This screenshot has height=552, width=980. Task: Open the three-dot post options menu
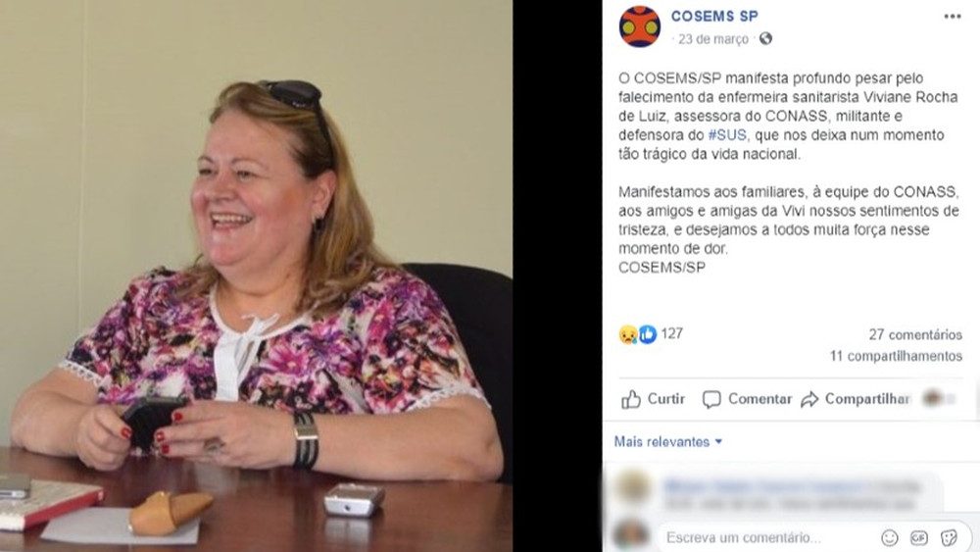coord(952,17)
